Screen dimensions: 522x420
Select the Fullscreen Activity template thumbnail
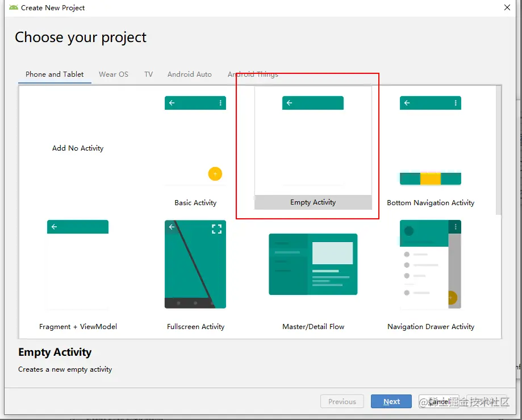point(195,264)
